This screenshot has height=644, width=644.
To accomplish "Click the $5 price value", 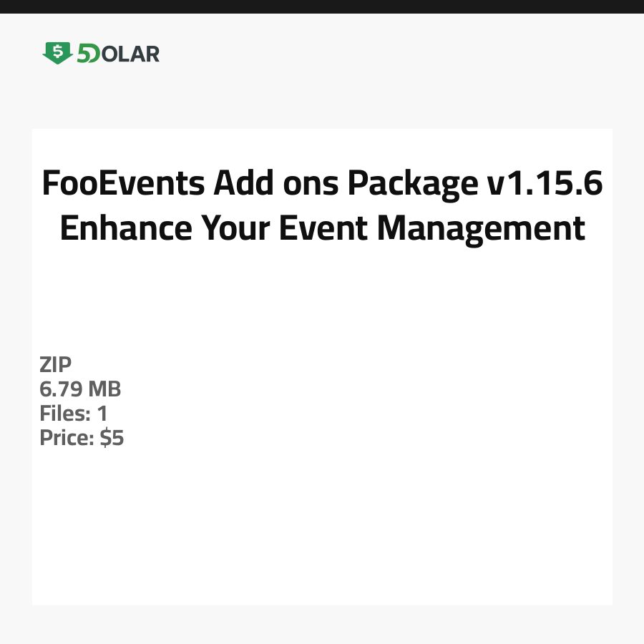I will pyautogui.click(x=112, y=438).
